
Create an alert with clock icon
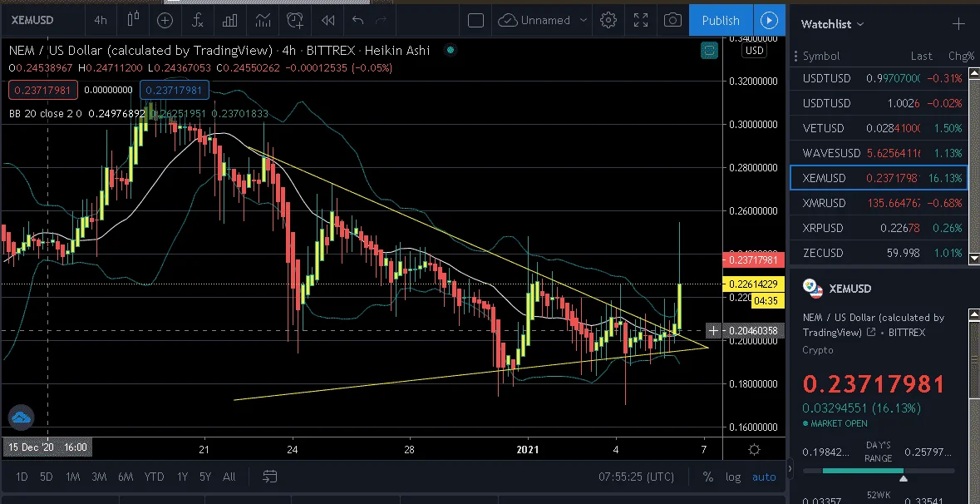295,20
